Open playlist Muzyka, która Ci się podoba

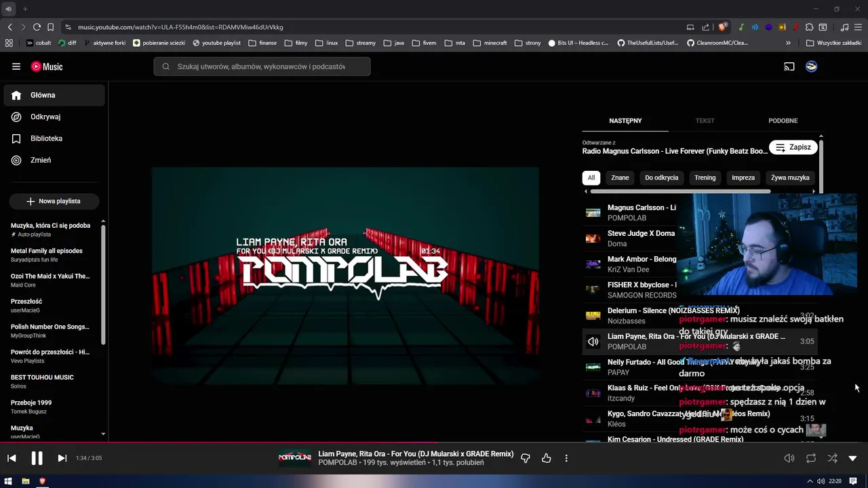click(51, 230)
